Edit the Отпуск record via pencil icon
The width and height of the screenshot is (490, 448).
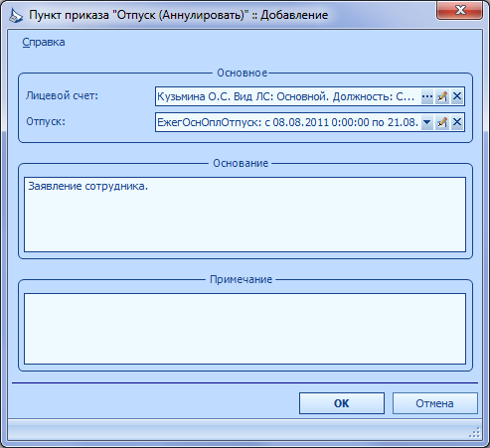[442, 122]
